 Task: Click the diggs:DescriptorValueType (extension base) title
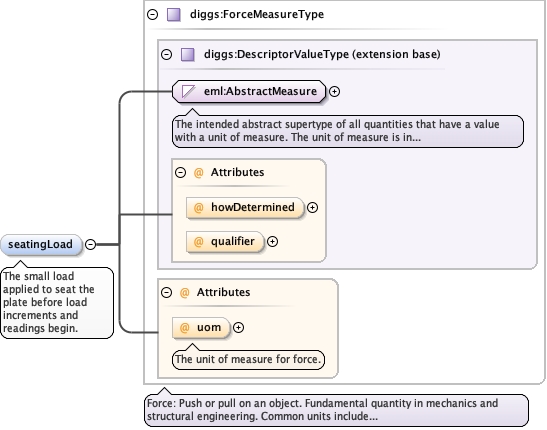322,54
